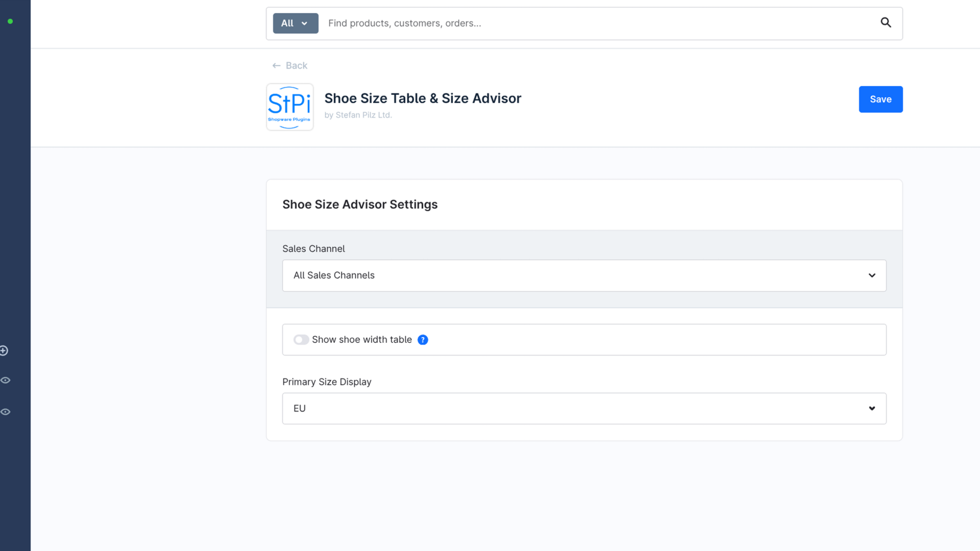Image resolution: width=980 pixels, height=551 pixels.
Task: Click the chevron in Primary Size Display field
Action: click(872, 409)
